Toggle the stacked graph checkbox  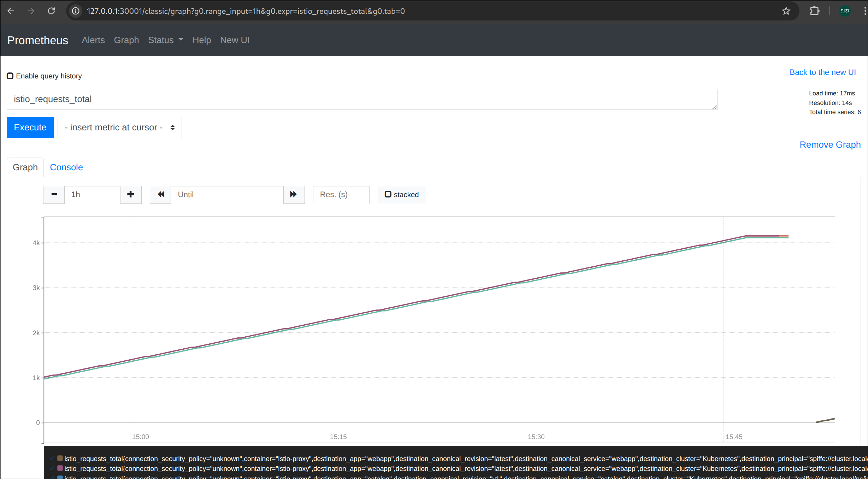(x=388, y=194)
